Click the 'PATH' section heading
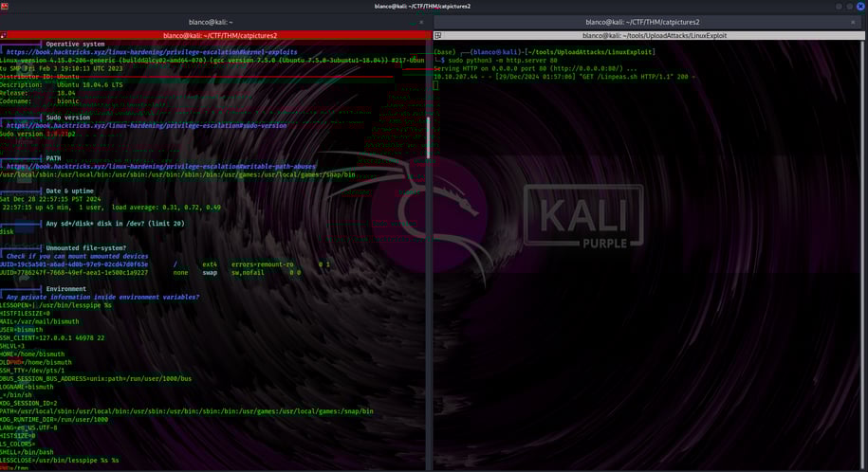Screen dimensions: 868x472 coord(53,158)
